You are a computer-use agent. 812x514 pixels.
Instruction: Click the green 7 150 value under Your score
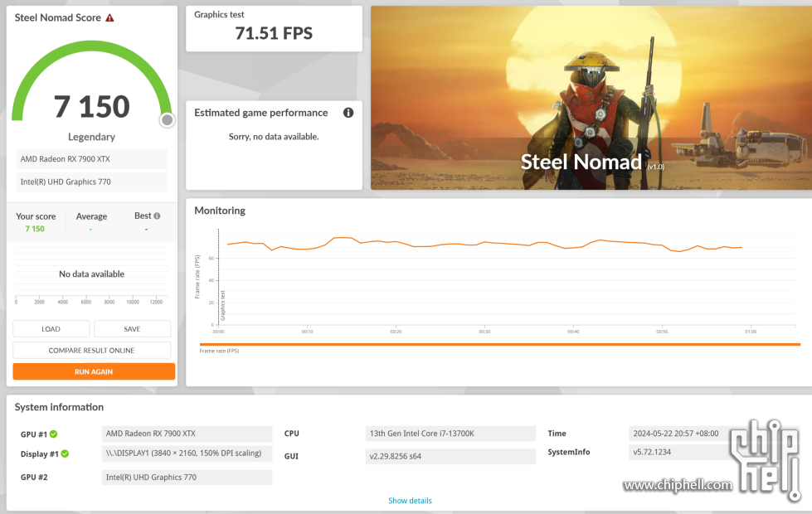pyautogui.click(x=35, y=229)
